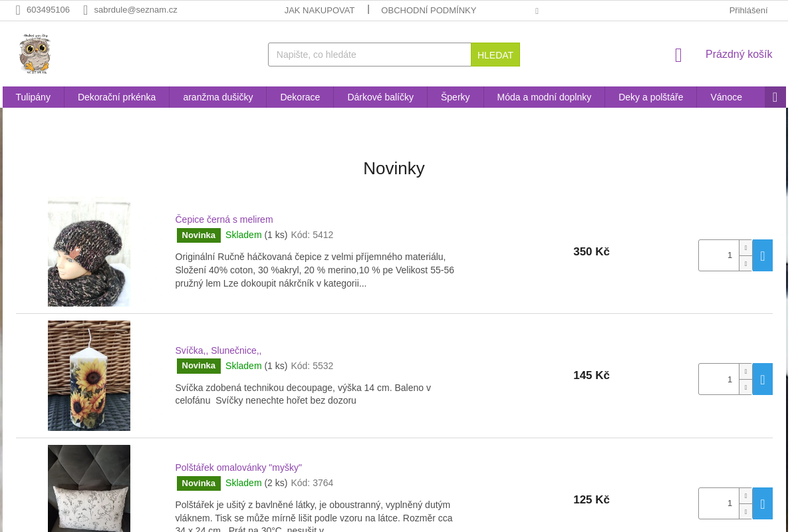This screenshot has height=532, width=798.
Task: Open the Deky a polštáře category
Action: (651, 97)
